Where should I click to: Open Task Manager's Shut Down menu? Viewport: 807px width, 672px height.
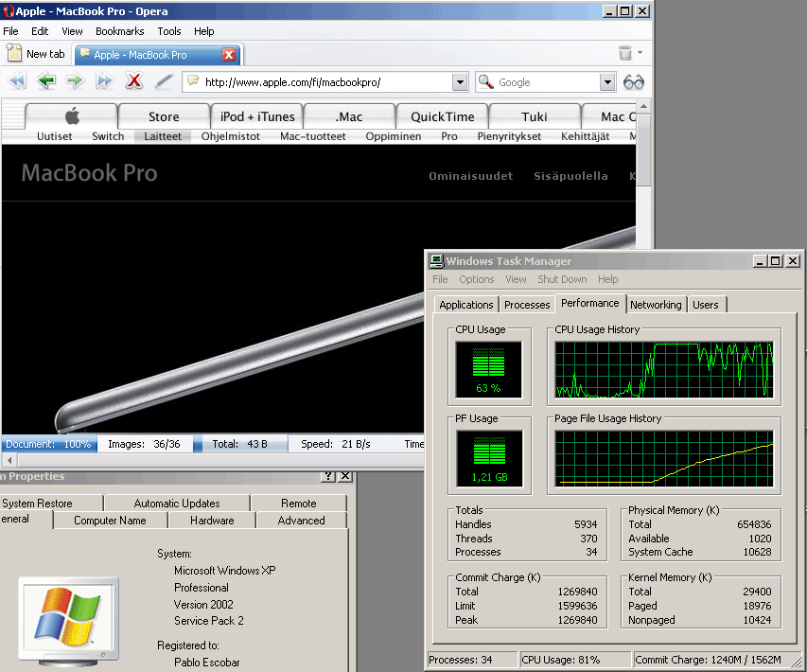(562, 279)
